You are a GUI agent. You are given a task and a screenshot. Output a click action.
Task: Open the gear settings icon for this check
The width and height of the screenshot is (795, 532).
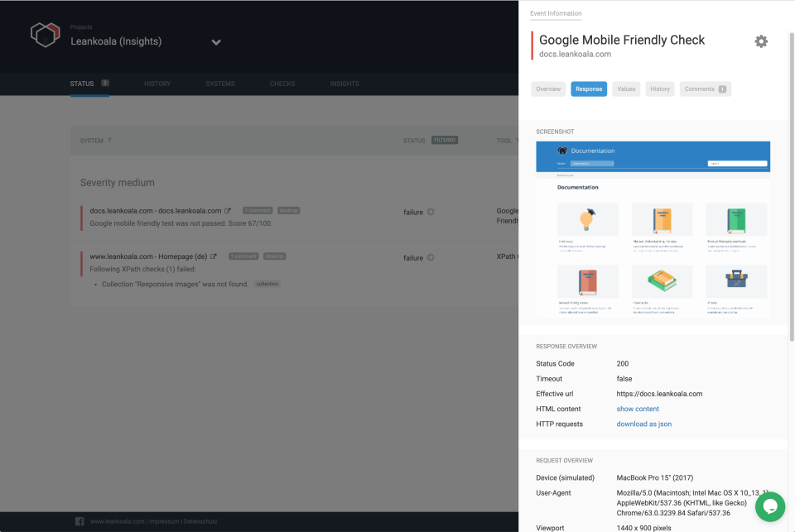[x=761, y=41]
